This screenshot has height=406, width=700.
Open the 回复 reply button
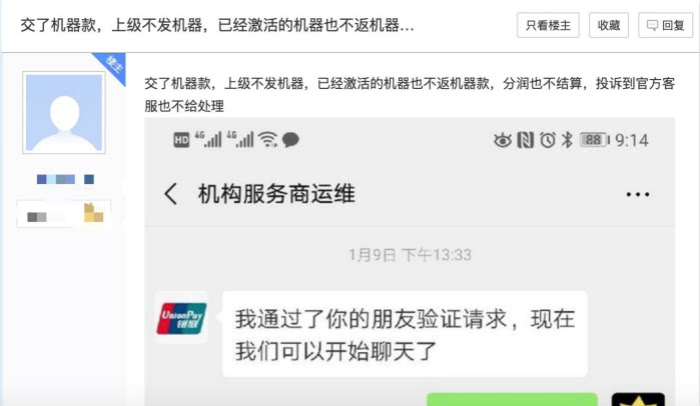[x=665, y=25]
